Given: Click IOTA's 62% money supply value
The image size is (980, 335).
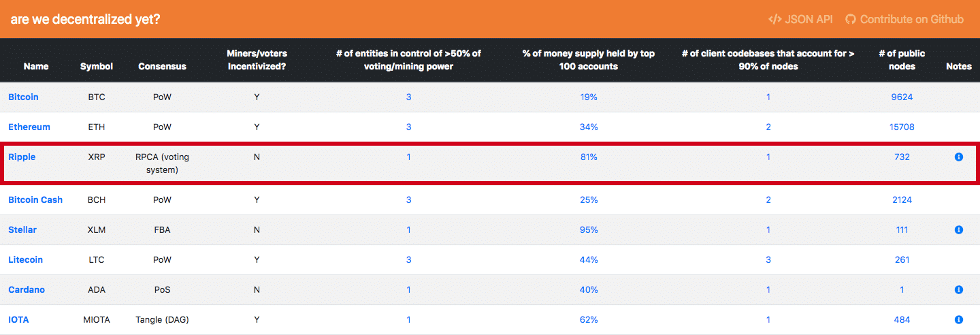Looking at the screenshot, I should pyautogui.click(x=589, y=319).
